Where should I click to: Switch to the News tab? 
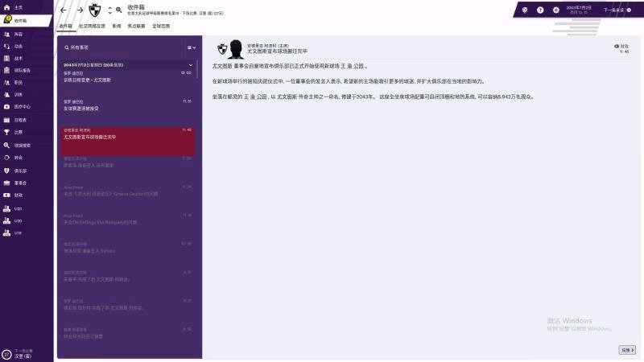point(117,26)
